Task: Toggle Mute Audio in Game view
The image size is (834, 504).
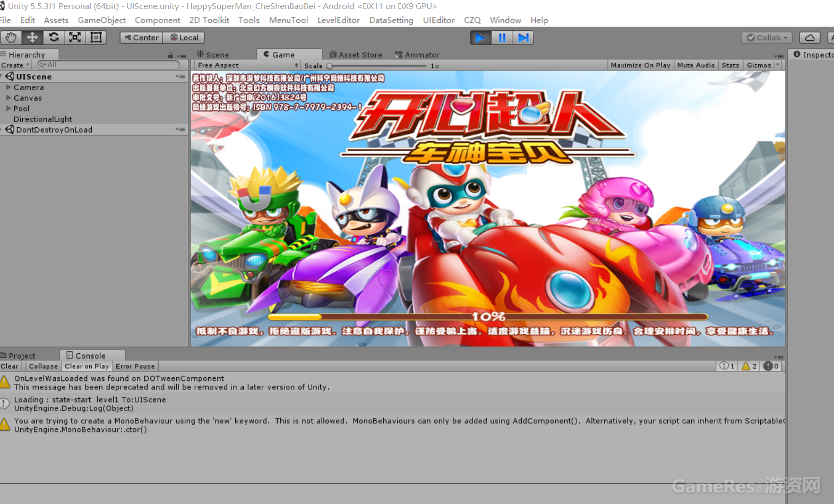Action: point(695,65)
